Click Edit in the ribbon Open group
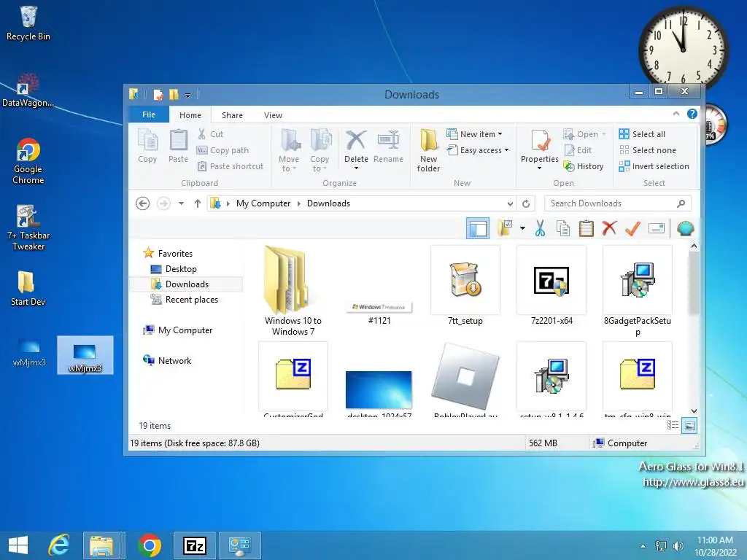This screenshot has height=560, width=747. [578, 150]
